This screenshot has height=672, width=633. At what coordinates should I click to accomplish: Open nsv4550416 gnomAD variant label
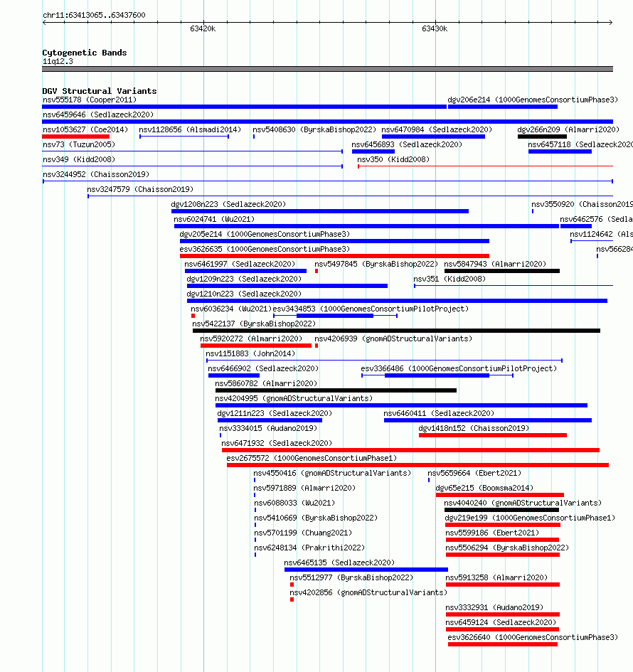332,473
